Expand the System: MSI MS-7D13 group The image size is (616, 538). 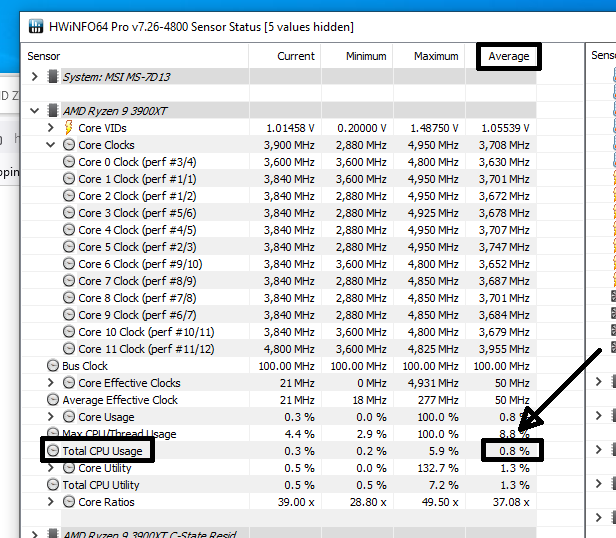(x=35, y=77)
